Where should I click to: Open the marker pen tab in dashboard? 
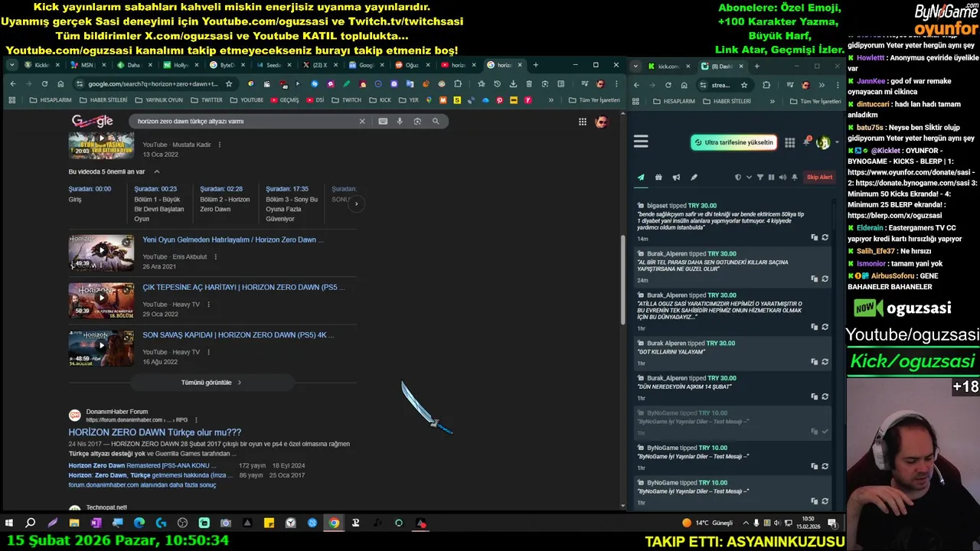(x=694, y=178)
